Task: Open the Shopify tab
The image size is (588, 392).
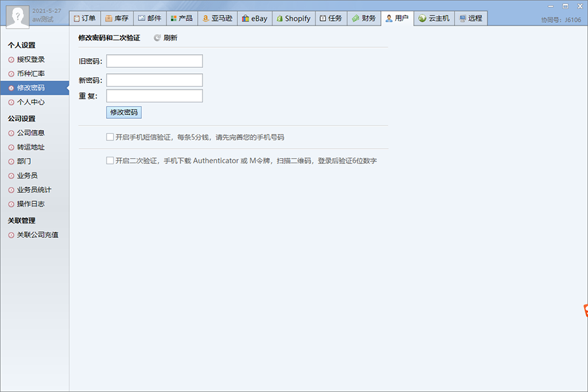Action: 292,18
